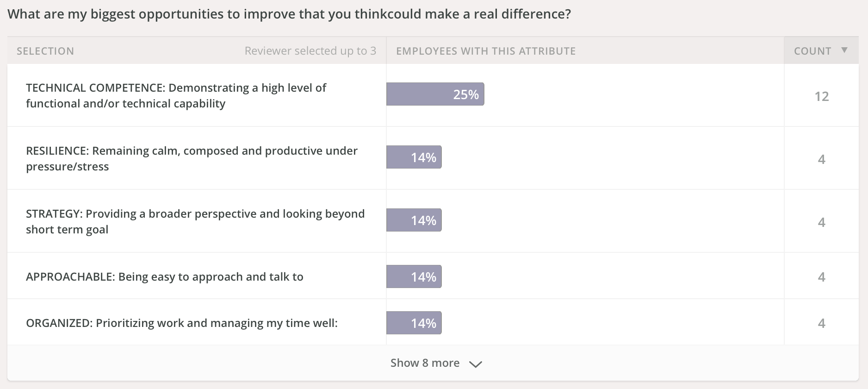Open the TECHNICAL COMPETENCE row text

[x=176, y=95]
